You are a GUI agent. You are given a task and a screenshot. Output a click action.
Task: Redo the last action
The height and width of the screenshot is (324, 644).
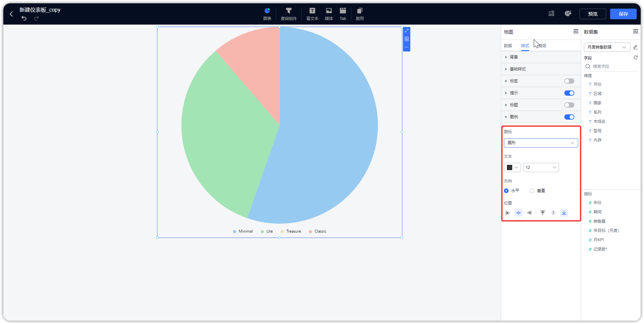(37, 18)
